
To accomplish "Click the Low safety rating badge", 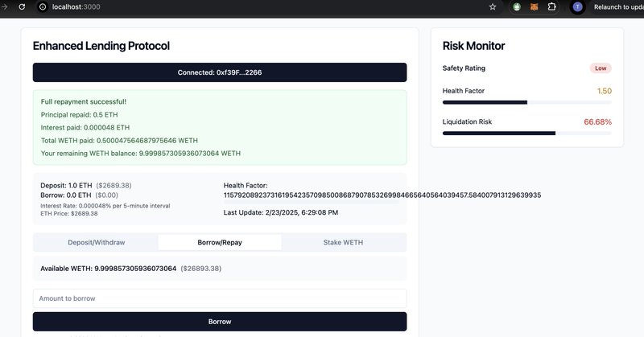I will [x=601, y=68].
